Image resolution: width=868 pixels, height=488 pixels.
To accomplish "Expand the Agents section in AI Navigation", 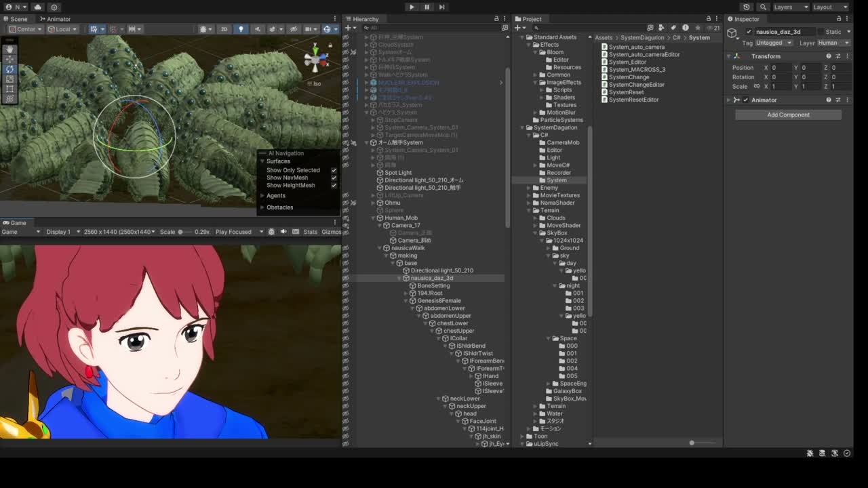I will click(x=275, y=196).
